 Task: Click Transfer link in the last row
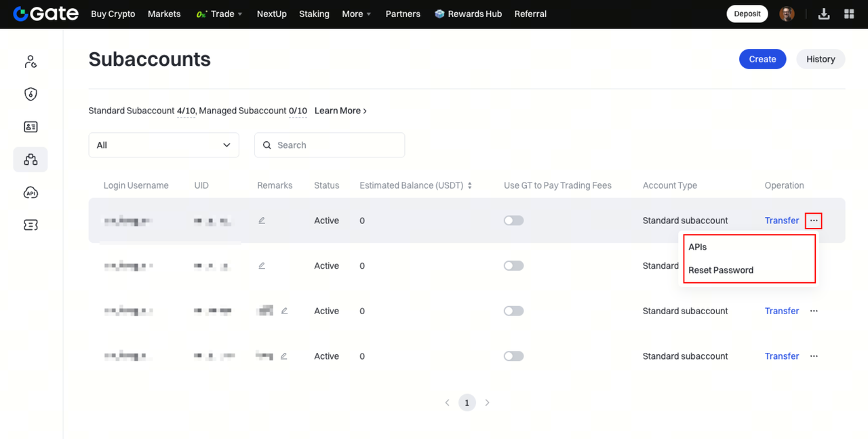(781, 356)
